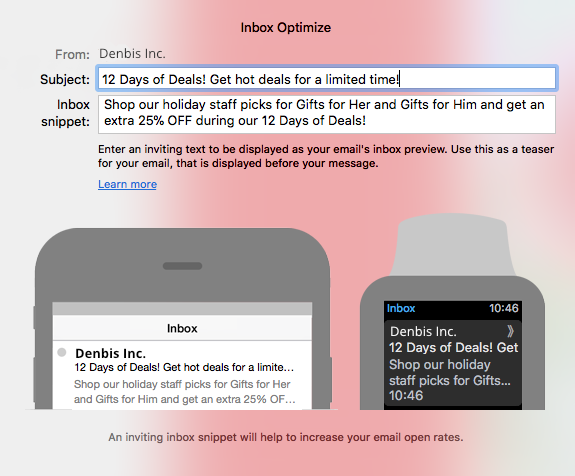Click the snippet text in phone preview
This screenshot has height=476, width=575.
click(184, 392)
